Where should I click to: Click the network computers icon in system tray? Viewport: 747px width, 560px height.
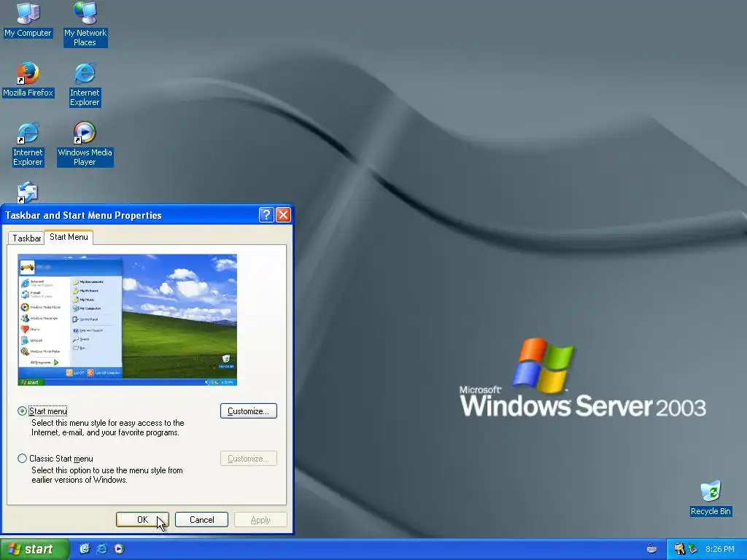point(693,549)
